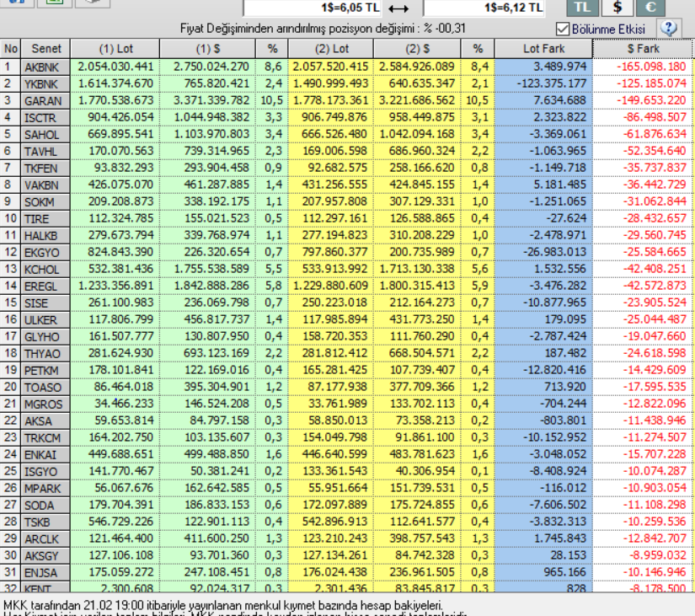Select the ISGYO row label
The width and height of the screenshot is (695, 616).
(x=45, y=472)
